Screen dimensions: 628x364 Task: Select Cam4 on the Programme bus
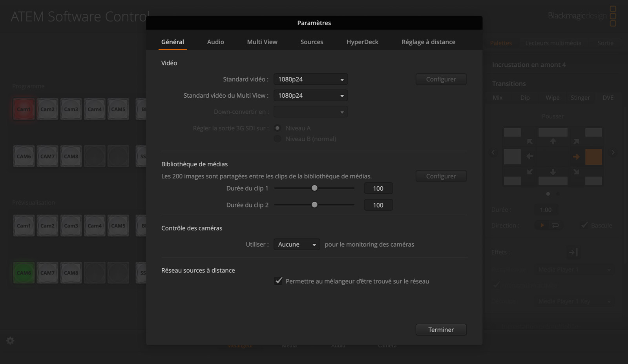(95, 109)
